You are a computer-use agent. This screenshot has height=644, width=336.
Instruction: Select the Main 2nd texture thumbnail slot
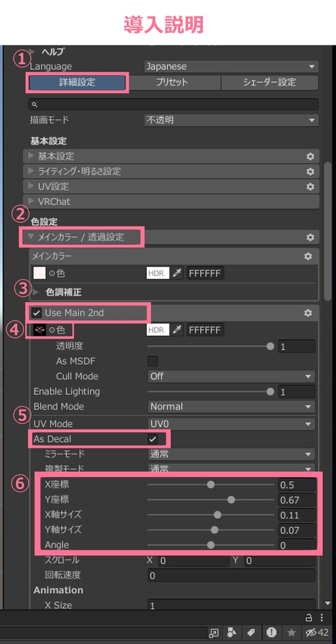point(39,330)
